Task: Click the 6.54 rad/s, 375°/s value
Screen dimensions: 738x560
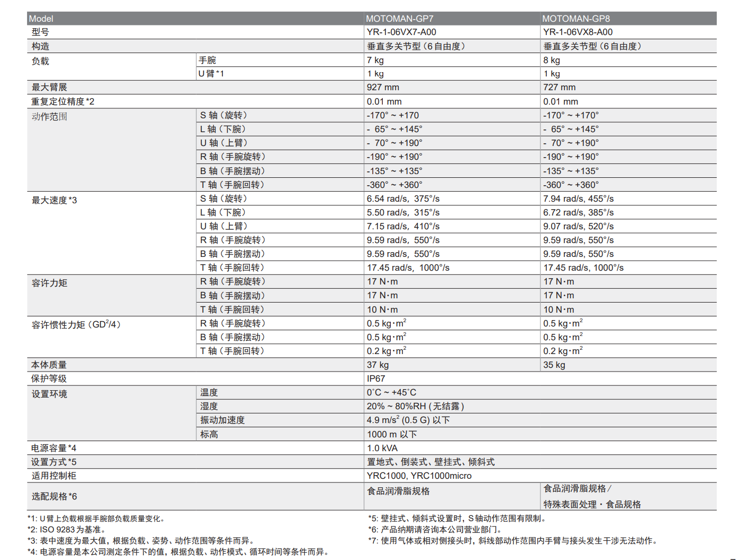Action: (403, 199)
